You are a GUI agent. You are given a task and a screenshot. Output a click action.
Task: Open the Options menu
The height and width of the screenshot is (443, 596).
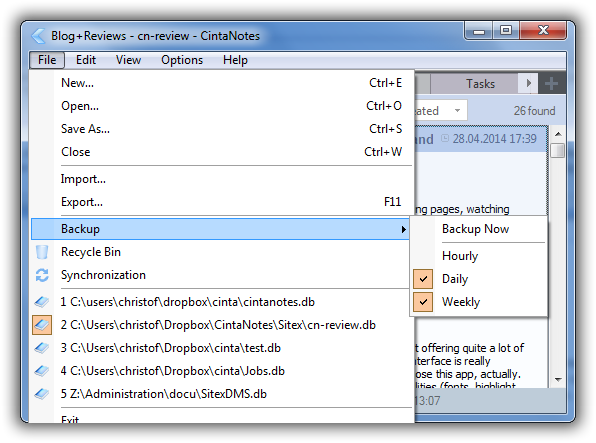tap(182, 60)
